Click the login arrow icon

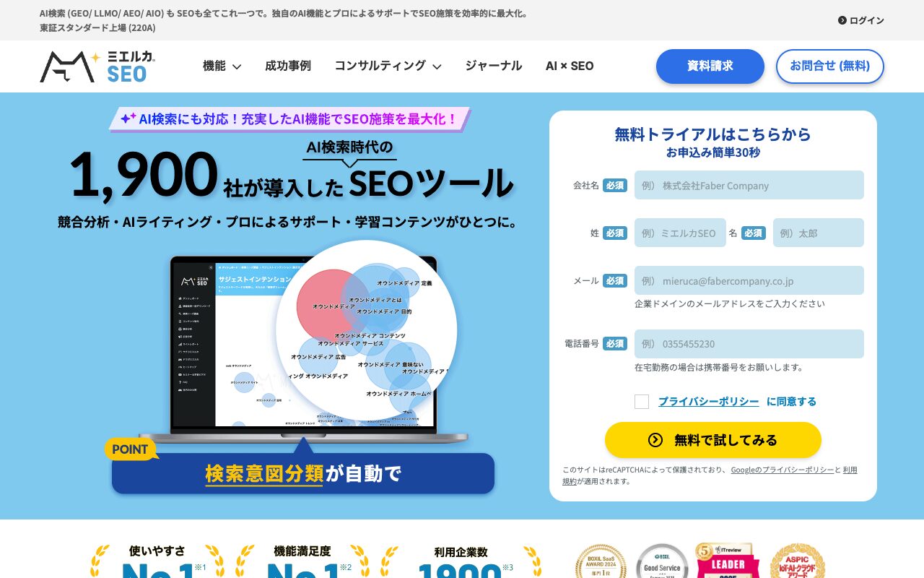(x=842, y=20)
